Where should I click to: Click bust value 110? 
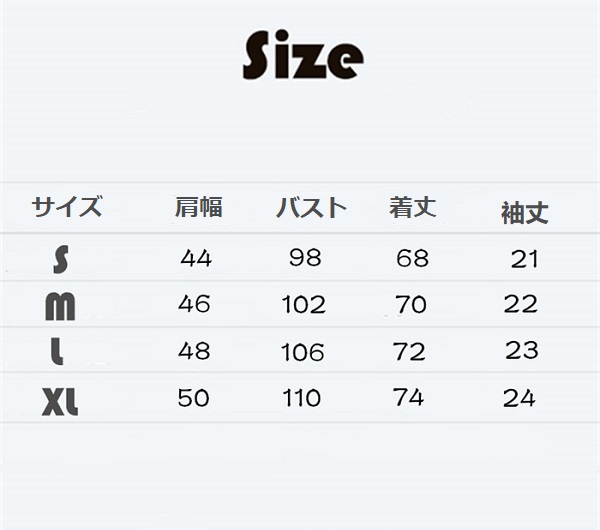tap(302, 398)
